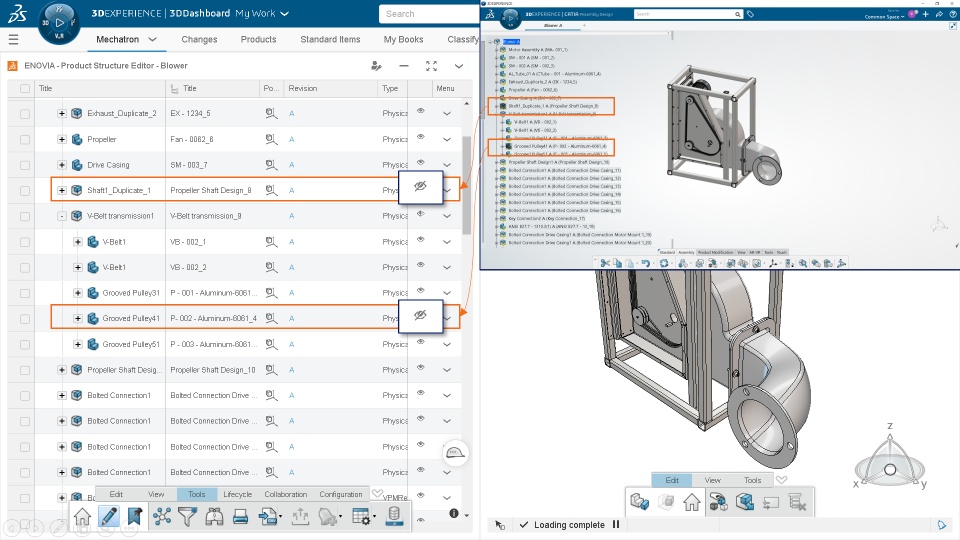Screen dimensions: 960x540
Task: Pause loading in the status bar
Action: 616,525
